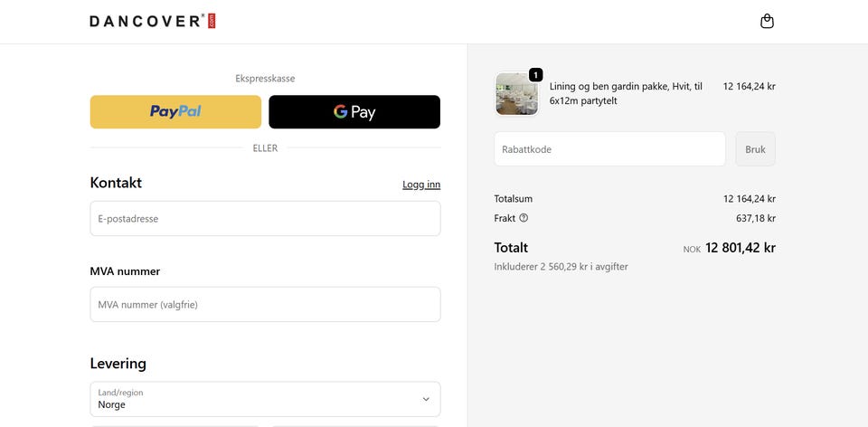The width and height of the screenshot is (868, 427).
Task: Focus the E-postadresse input field
Action: pos(265,218)
